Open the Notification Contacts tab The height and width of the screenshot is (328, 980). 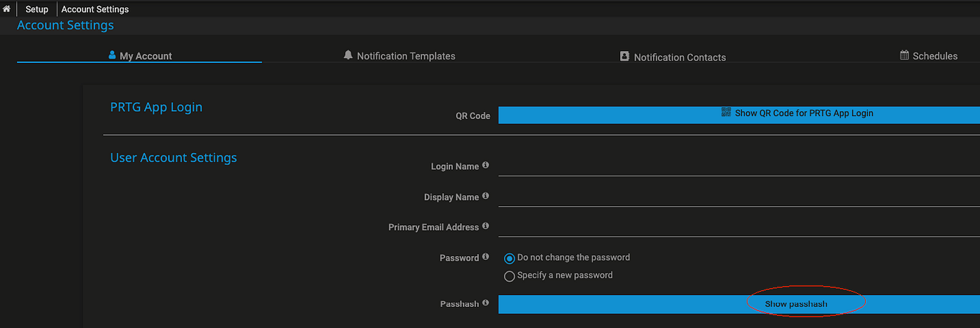[x=673, y=57]
